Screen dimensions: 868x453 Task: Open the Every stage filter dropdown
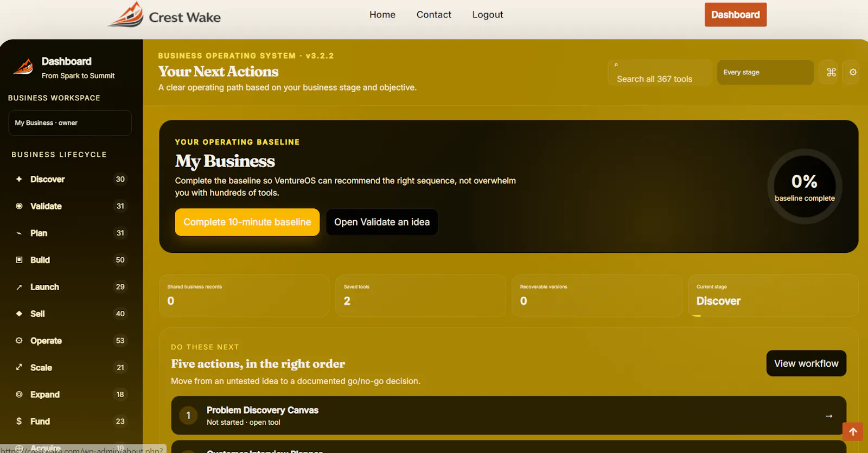765,72
